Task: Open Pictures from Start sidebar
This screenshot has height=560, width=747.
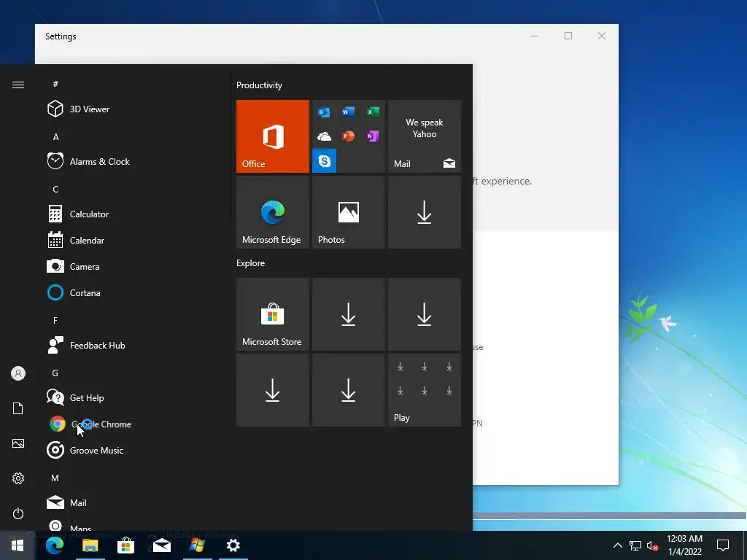Action: (x=18, y=443)
